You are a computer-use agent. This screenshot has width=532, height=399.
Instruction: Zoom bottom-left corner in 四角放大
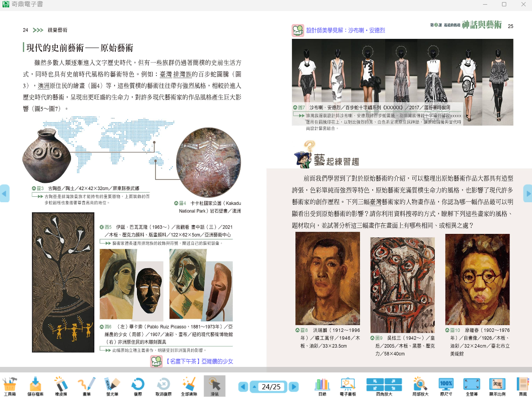[x=375, y=388]
